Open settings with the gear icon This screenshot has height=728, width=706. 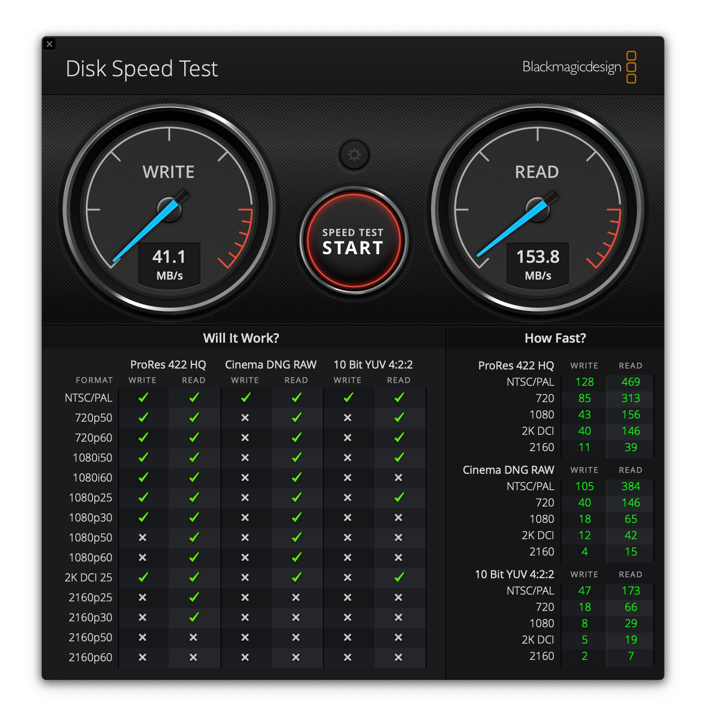coord(354,155)
